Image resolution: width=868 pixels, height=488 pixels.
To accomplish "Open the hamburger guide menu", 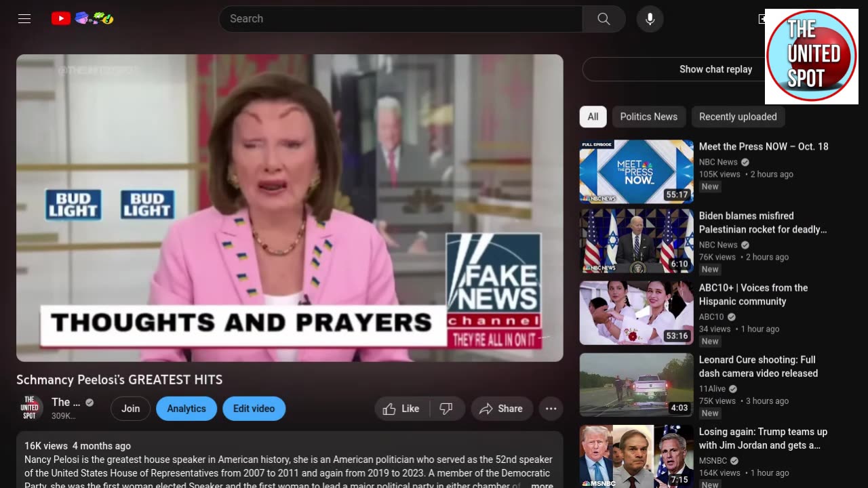I will (x=24, y=19).
